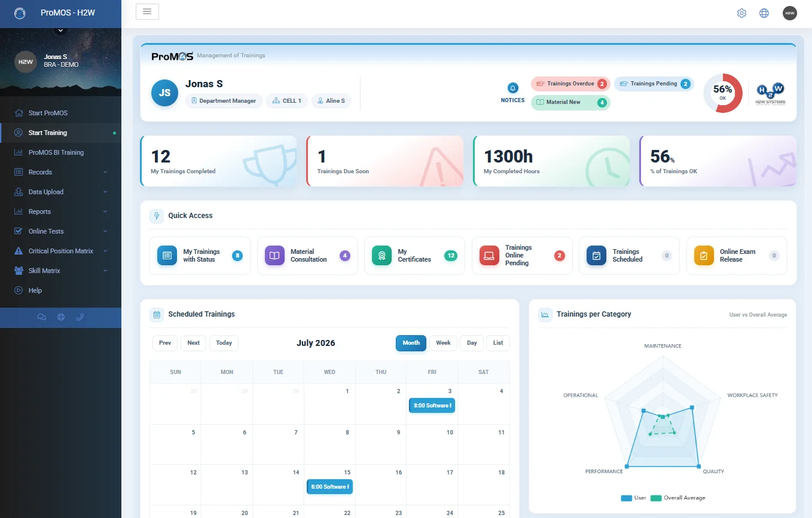Switch calendar to Day view
Screen dimensions: 812x518
tap(472, 343)
